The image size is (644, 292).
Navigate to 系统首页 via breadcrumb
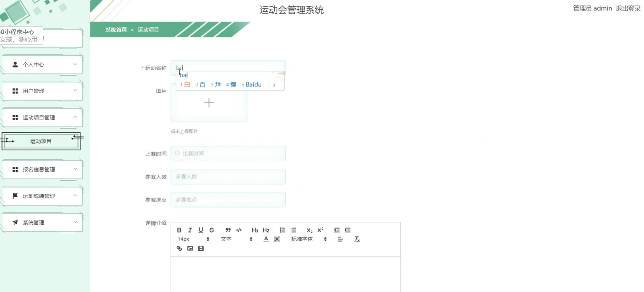pos(116,30)
